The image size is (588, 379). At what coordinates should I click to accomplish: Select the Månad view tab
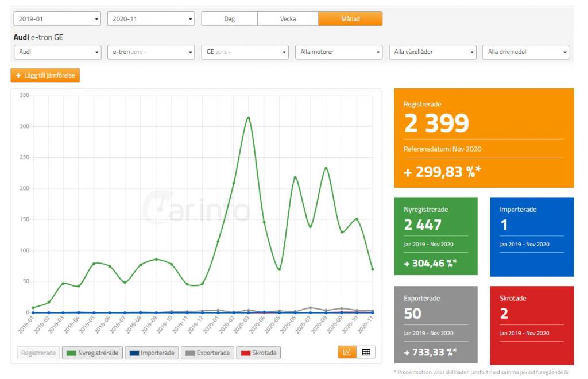[350, 19]
